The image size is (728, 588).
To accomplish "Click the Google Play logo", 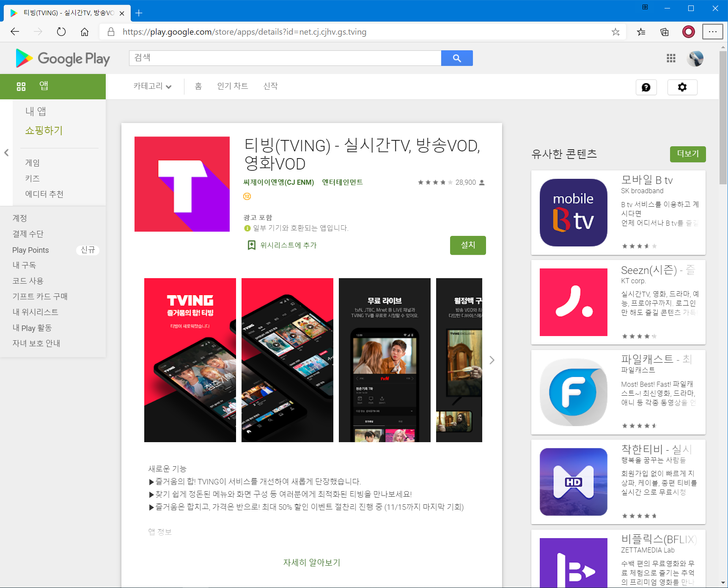I will 63,58.
